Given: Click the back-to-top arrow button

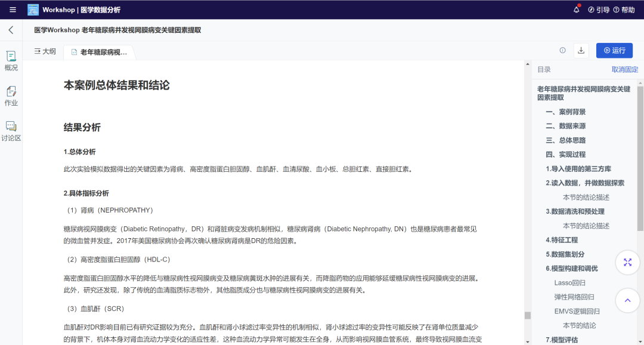Looking at the screenshot, I should coord(627,300).
